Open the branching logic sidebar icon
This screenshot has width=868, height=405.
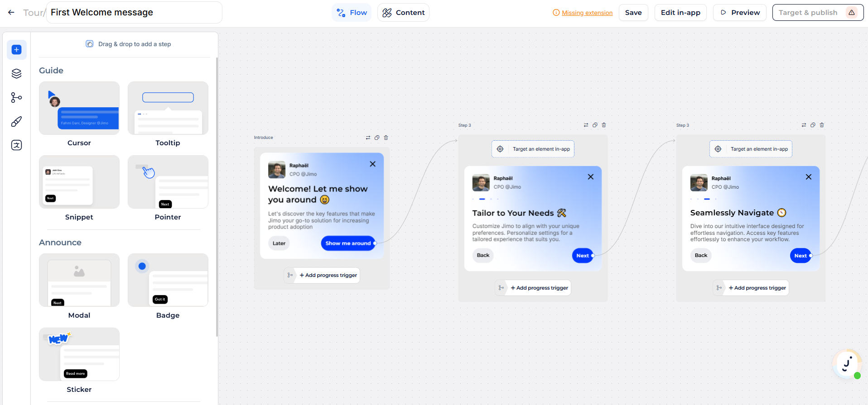click(16, 97)
